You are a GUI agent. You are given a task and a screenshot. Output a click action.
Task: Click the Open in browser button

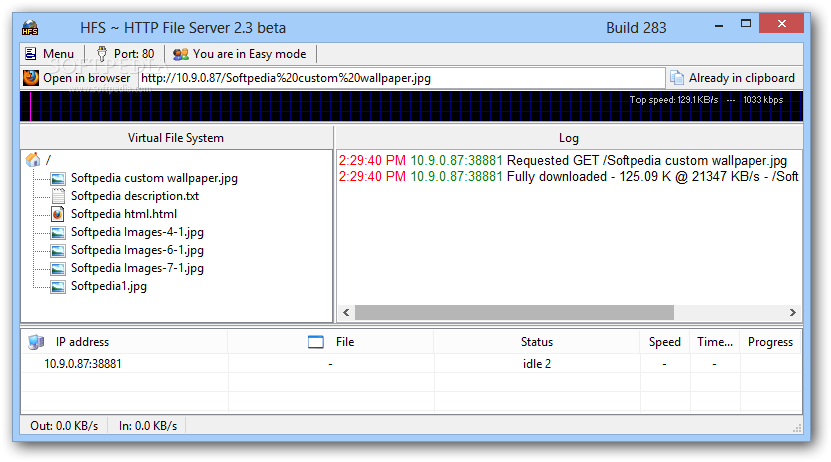click(77, 78)
